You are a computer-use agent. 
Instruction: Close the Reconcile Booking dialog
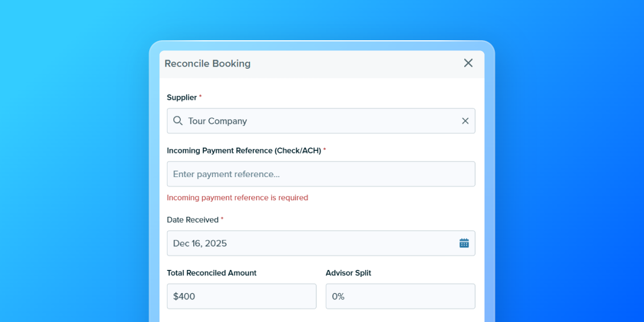468,63
